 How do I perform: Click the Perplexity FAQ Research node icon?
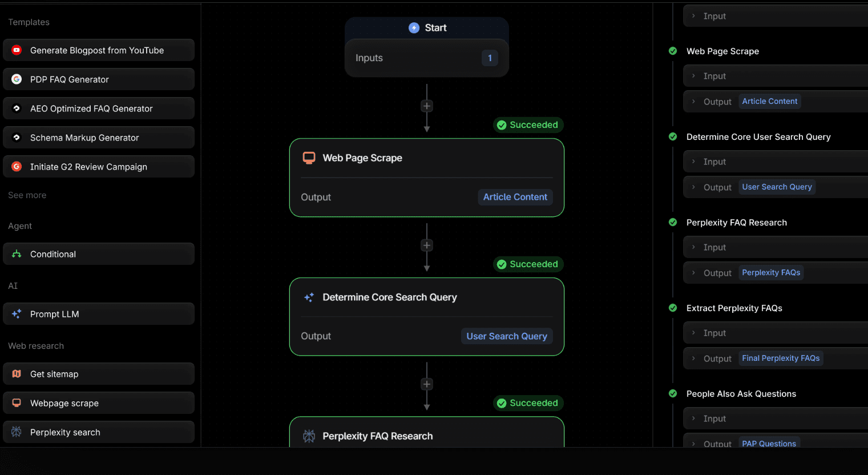click(x=309, y=436)
